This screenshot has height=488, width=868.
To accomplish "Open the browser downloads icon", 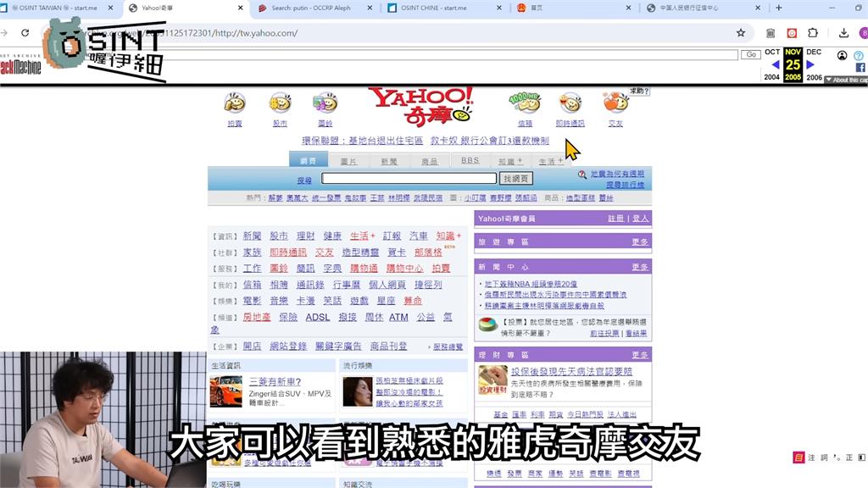I will 843,33.
